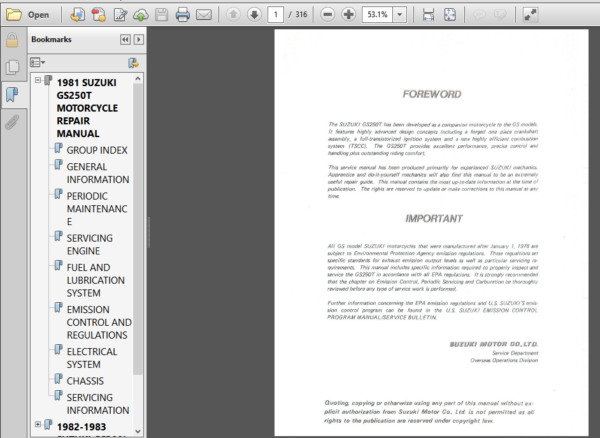
Task: Expand the Bookmarks panel right arrow
Action: 139,39
